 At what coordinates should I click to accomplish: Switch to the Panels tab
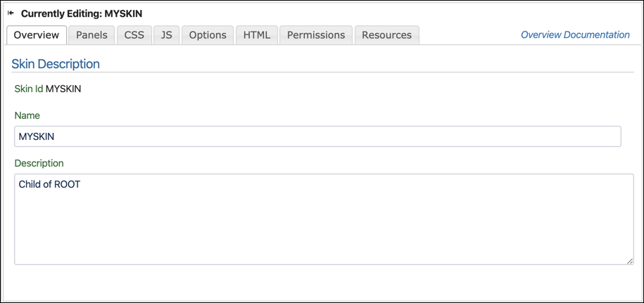point(91,35)
